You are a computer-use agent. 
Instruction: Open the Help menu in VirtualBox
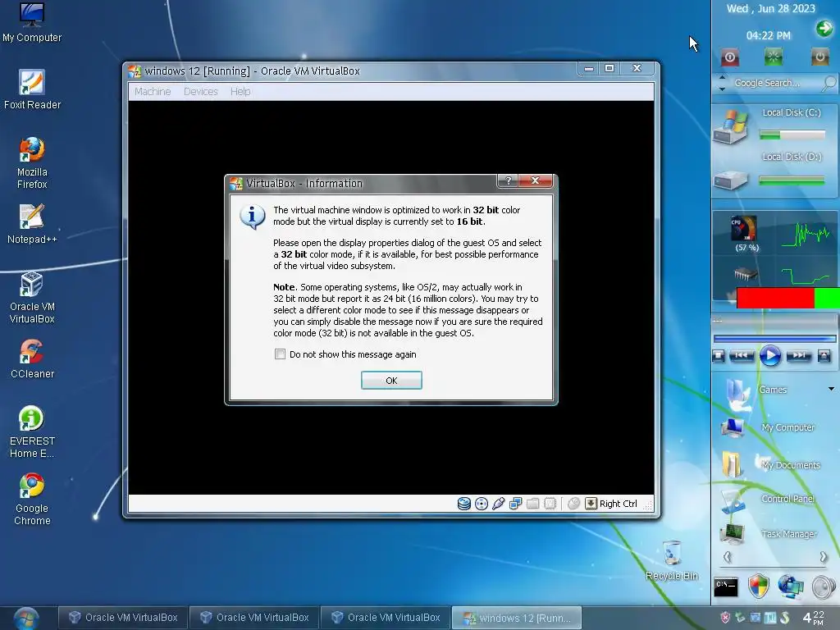point(240,92)
